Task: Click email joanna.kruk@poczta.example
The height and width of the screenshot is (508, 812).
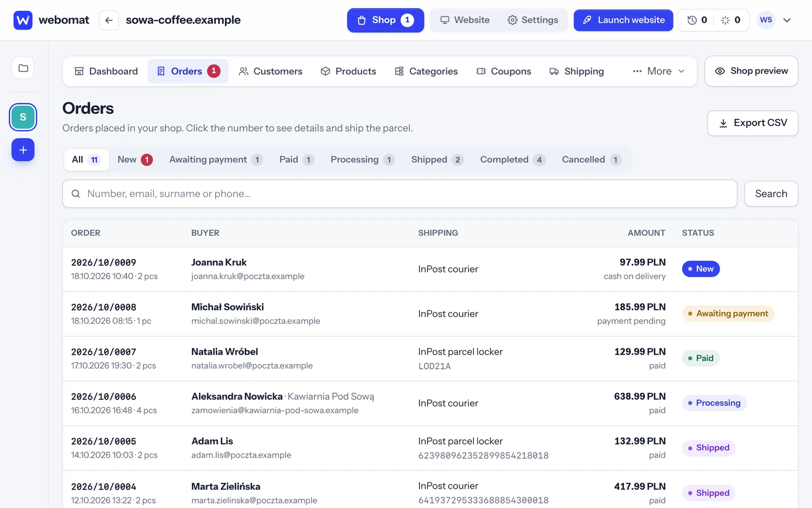Action: pyautogui.click(x=248, y=276)
